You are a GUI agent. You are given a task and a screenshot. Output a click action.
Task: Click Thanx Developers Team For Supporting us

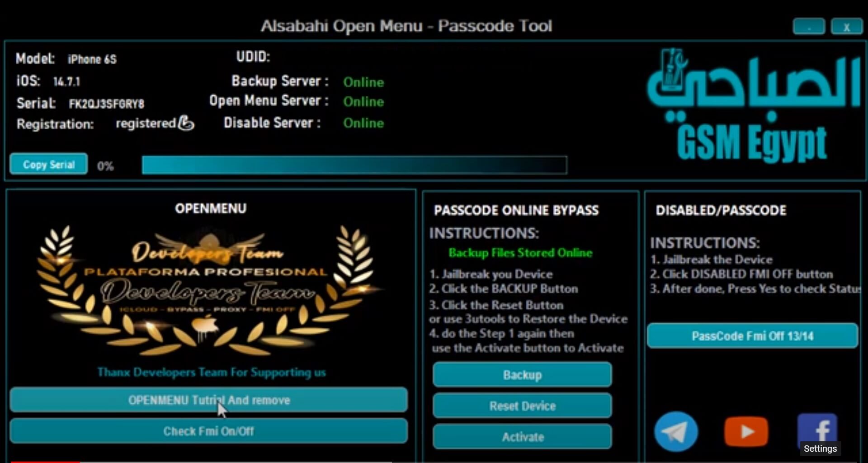[x=212, y=372]
